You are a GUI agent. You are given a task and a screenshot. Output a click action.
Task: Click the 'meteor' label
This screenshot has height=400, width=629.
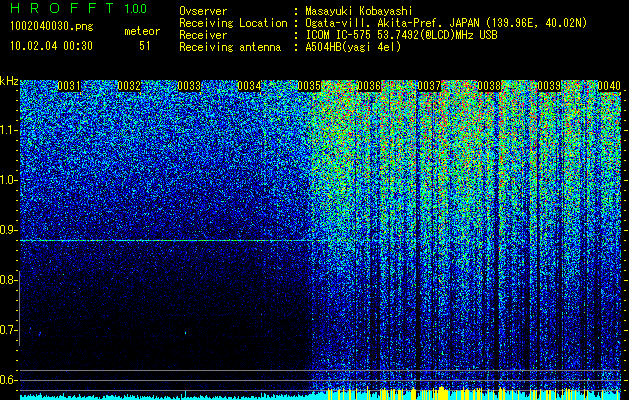click(142, 31)
